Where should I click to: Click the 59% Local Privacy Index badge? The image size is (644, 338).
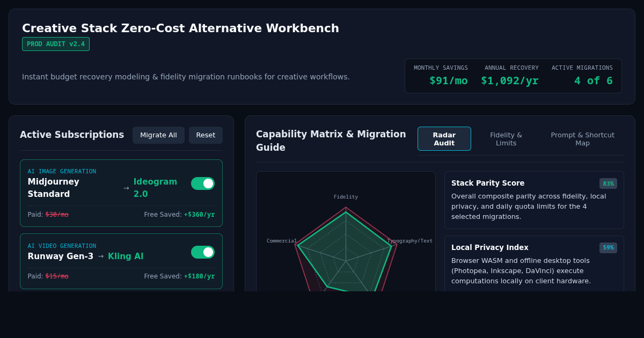tap(608, 248)
